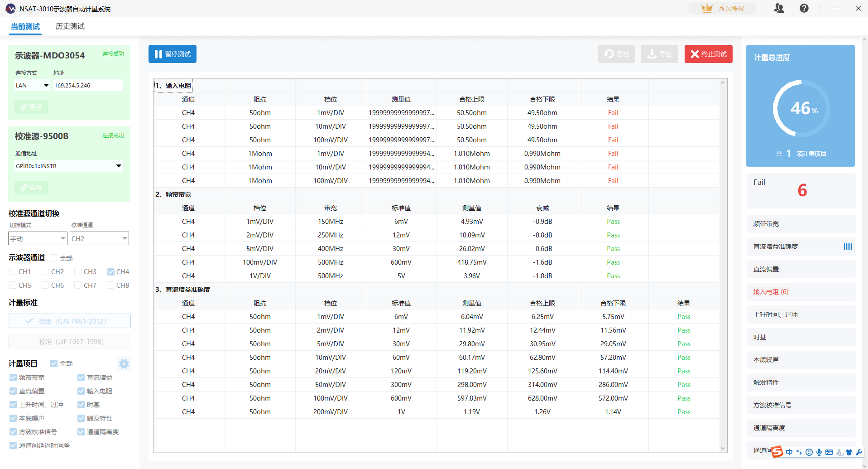Open the LAN connection type dropdown
The height and width of the screenshot is (469, 868).
coord(32,85)
